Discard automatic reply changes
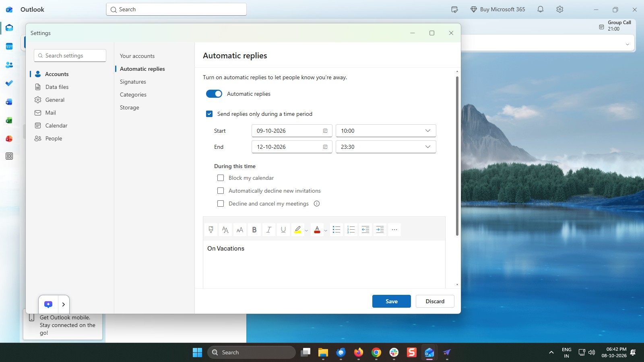 click(x=435, y=301)
